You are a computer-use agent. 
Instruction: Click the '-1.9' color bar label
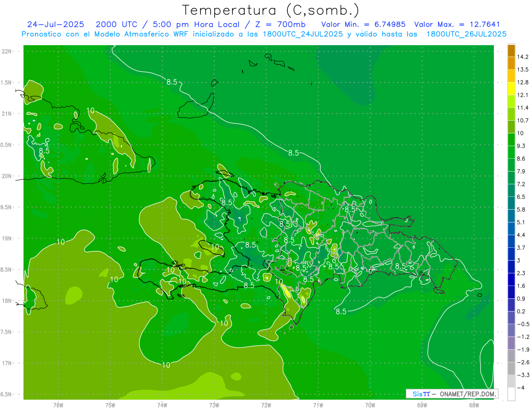pyautogui.click(x=524, y=349)
